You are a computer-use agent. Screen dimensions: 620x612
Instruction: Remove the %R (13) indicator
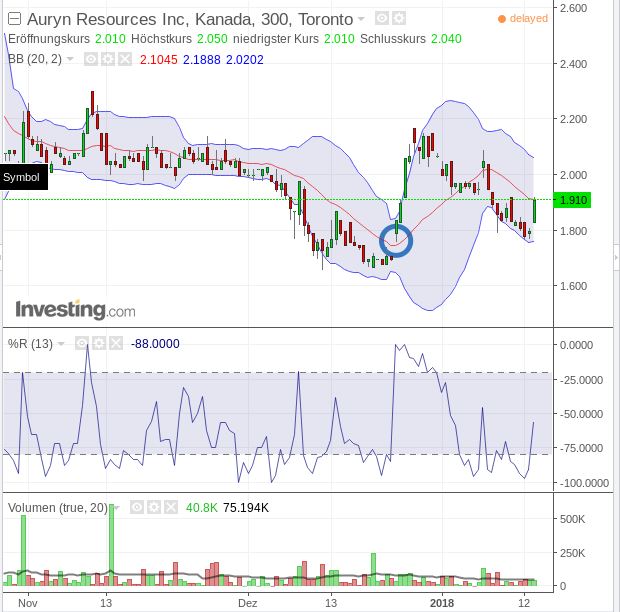pos(116,343)
